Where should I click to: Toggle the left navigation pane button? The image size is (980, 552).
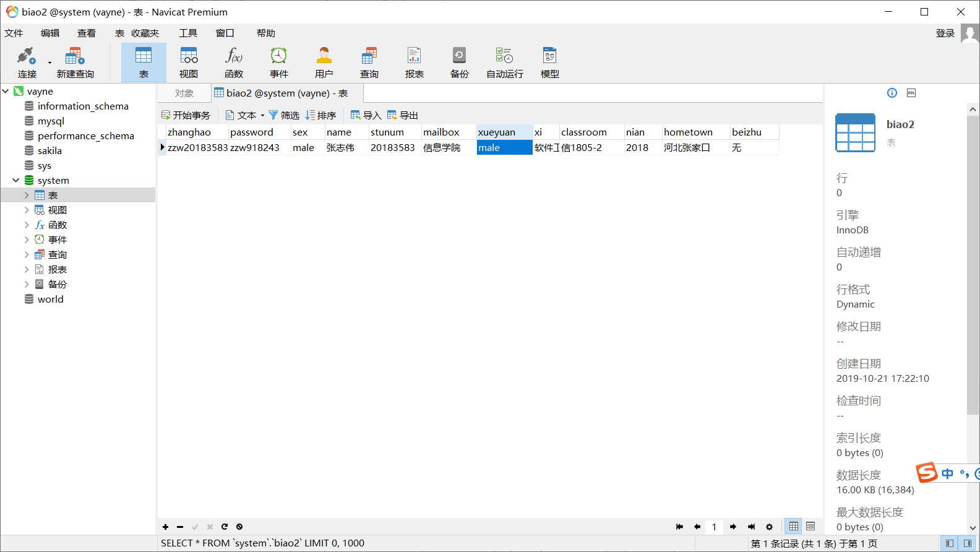950,543
